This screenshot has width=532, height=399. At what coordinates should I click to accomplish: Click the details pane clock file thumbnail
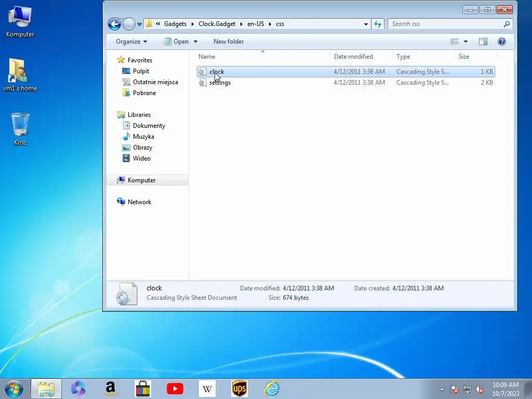point(127,294)
